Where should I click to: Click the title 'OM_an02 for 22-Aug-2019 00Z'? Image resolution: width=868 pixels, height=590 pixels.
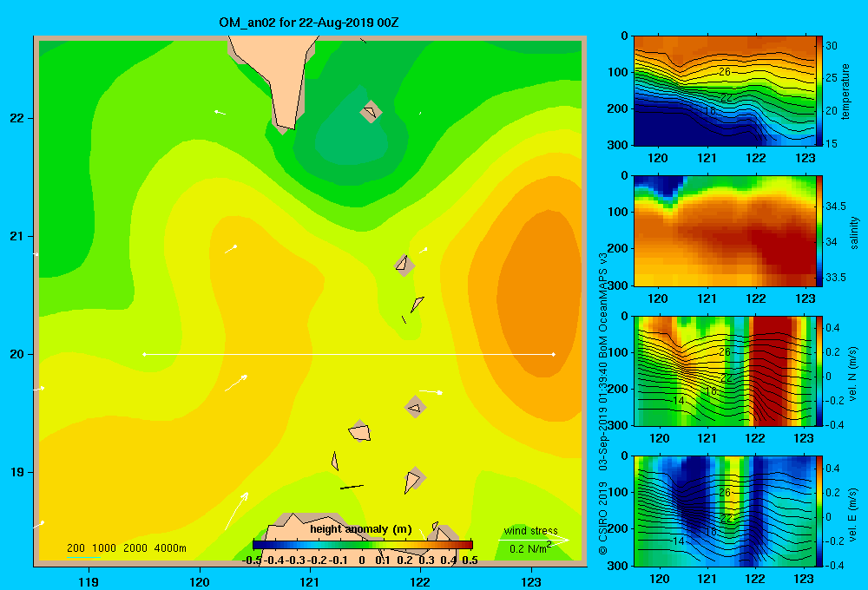point(309,23)
